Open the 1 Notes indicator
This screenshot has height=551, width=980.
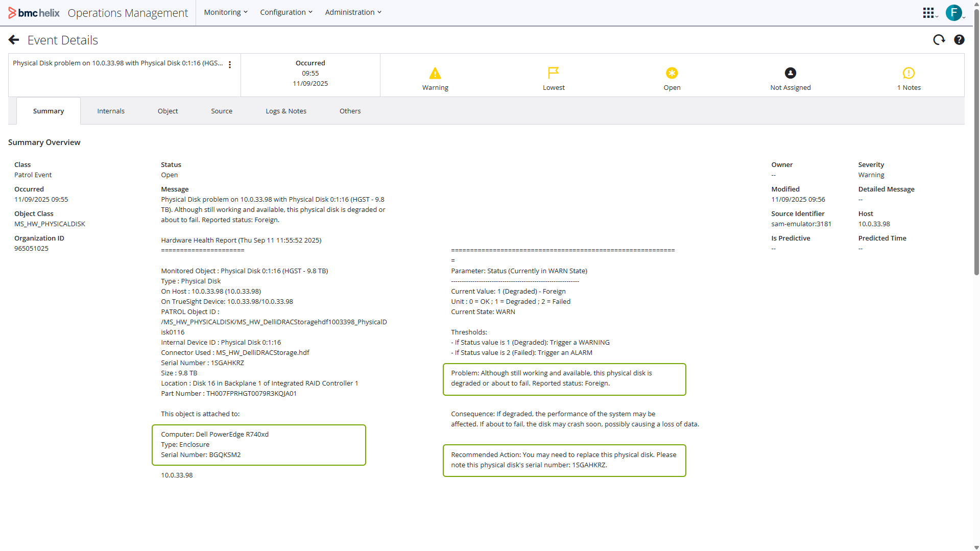pyautogui.click(x=909, y=74)
